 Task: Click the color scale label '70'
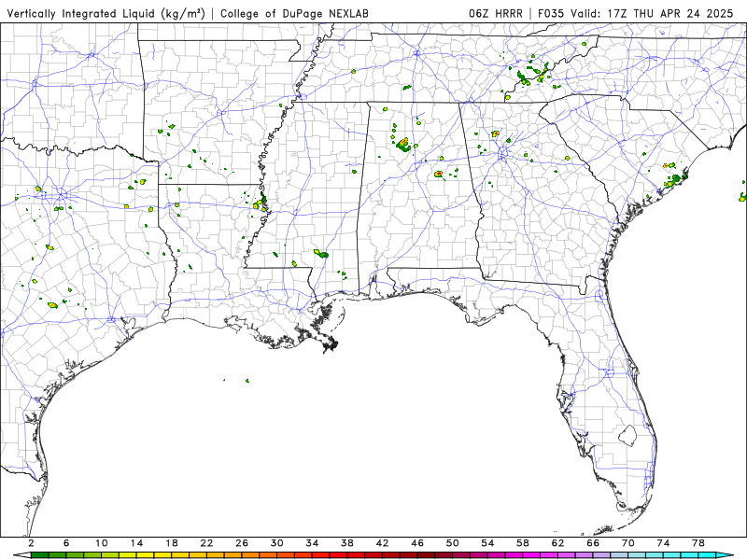coord(628,543)
